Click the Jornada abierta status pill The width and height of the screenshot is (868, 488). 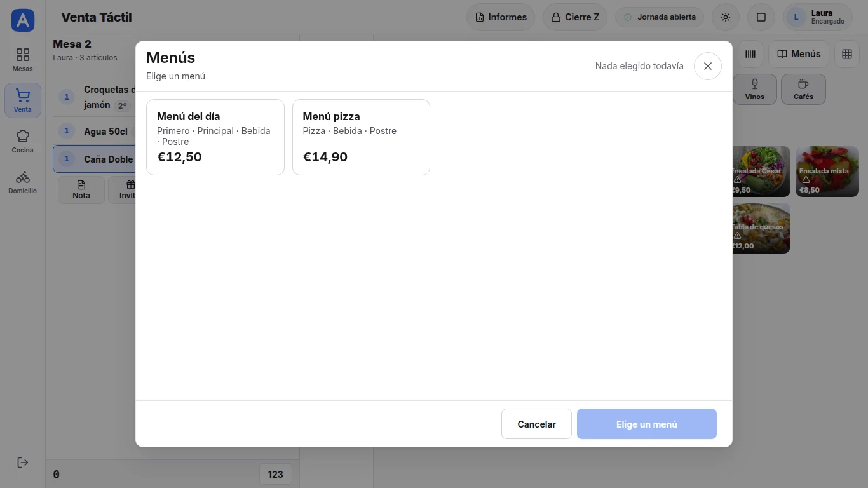click(x=660, y=17)
